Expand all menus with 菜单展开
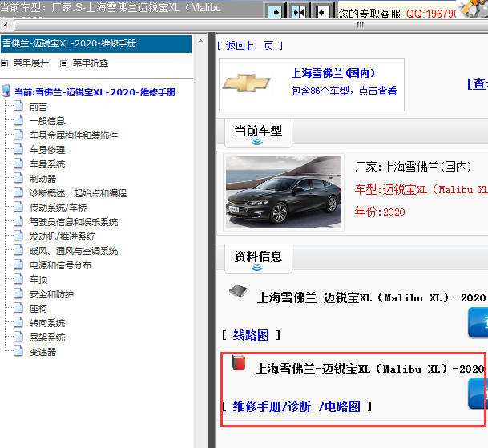This screenshot has width=488, height=448. pyautogui.click(x=31, y=63)
